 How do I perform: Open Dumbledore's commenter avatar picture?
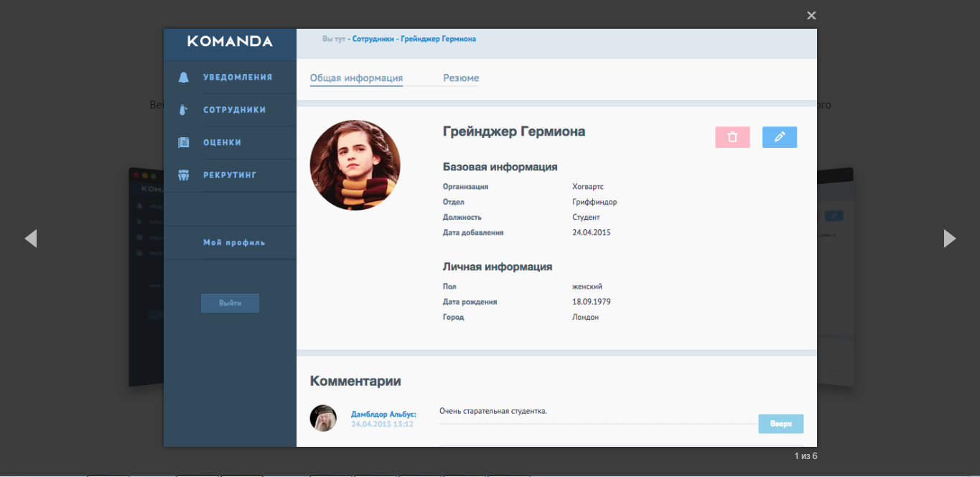pyautogui.click(x=323, y=418)
